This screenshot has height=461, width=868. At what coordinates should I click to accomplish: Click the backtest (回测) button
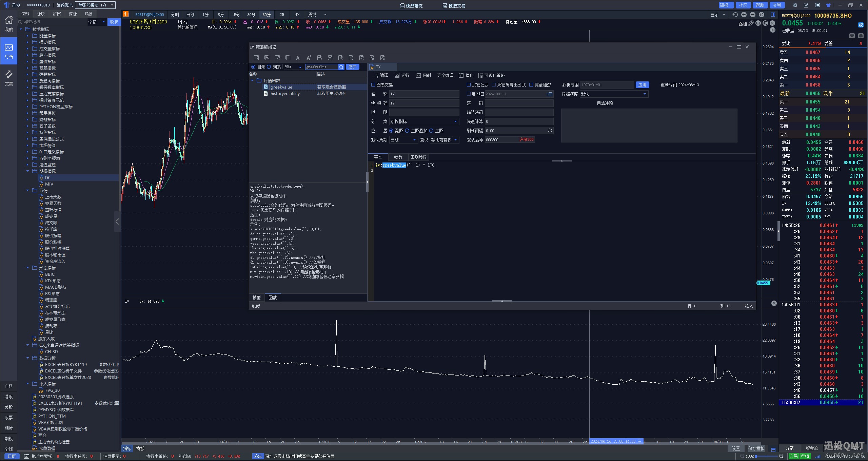[423, 75]
